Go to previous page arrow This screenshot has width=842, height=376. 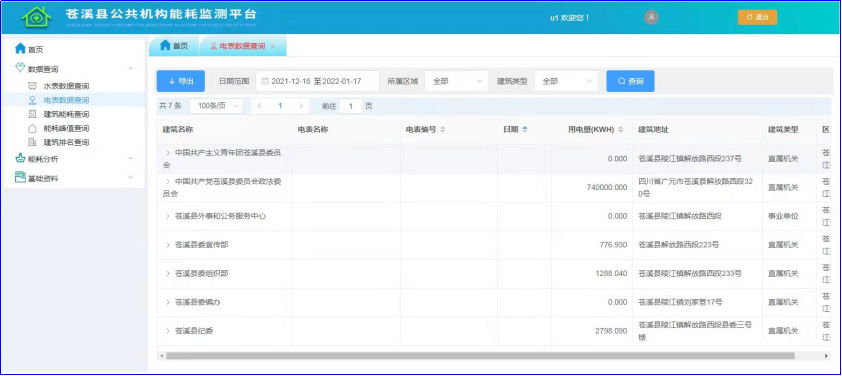tap(259, 106)
